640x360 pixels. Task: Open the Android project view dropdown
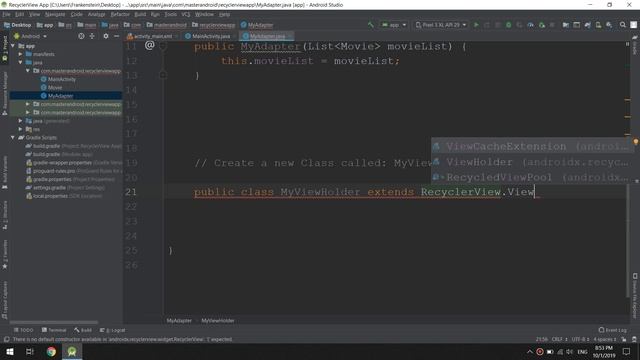click(x=31, y=36)
